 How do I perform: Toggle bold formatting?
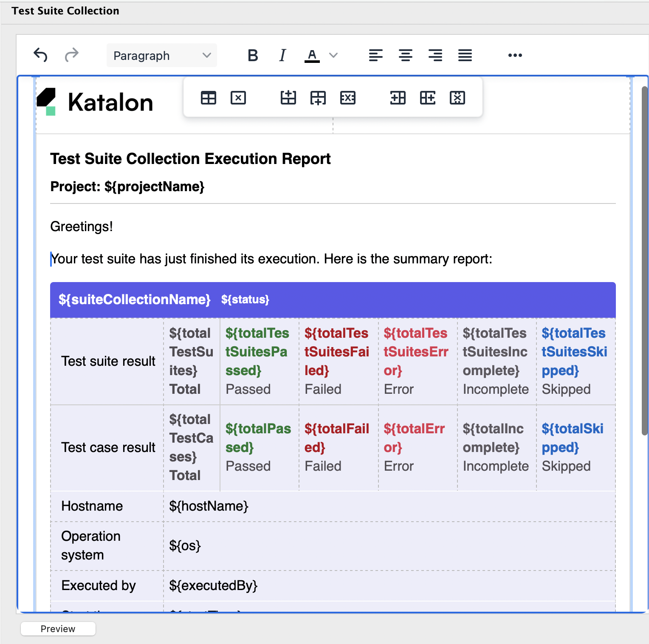253,55
